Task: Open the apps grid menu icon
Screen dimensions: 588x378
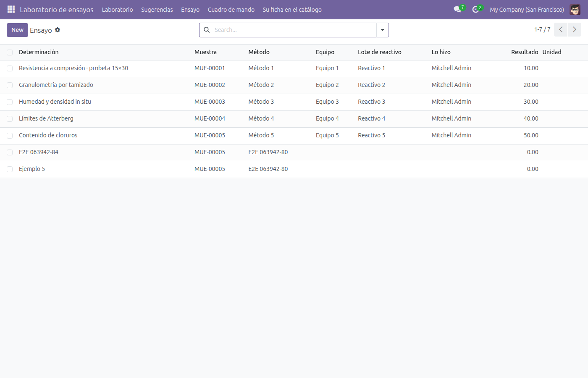Action: 11,9
